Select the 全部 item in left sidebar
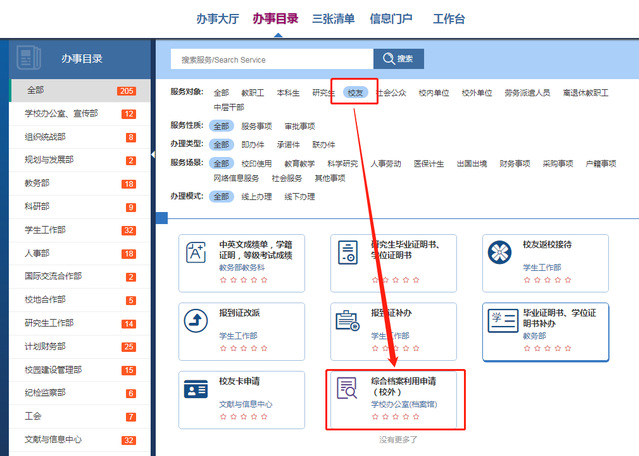The width and height of the screenshot is (639, 456). (80, 90)
